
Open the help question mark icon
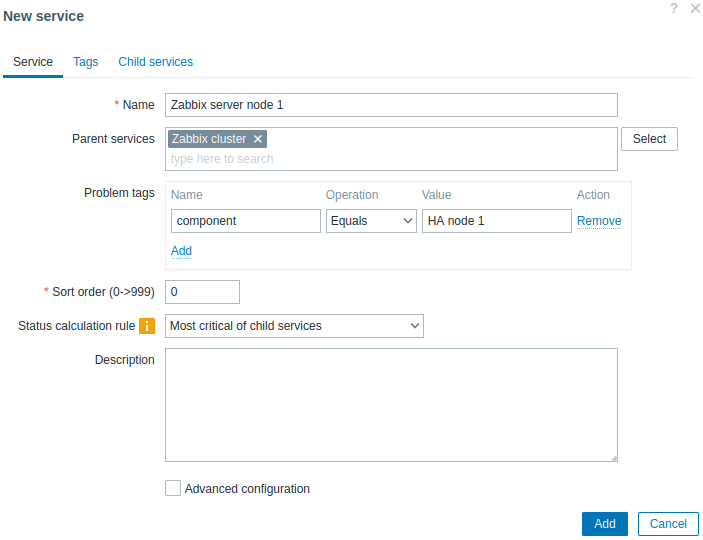(x=673, y=8)
